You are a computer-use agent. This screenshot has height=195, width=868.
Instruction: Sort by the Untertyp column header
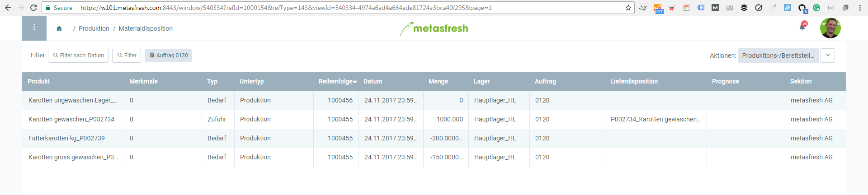point(251,81)
